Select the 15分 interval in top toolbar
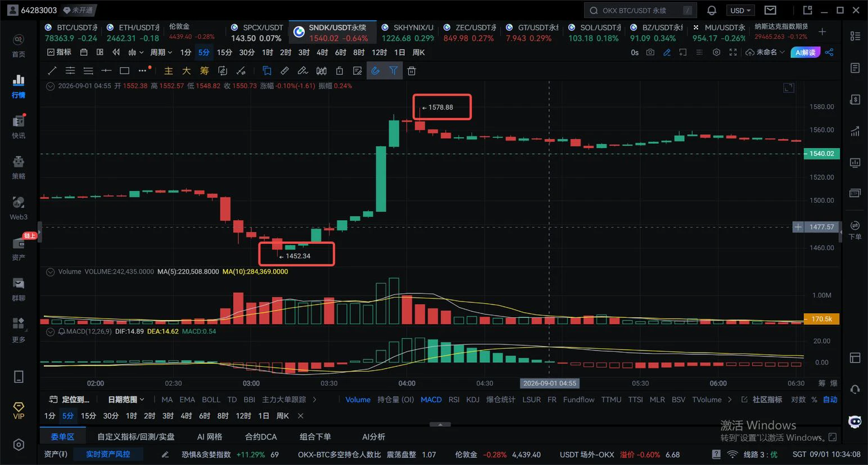This screenshot has width=868, height=465. pos(224,52)
